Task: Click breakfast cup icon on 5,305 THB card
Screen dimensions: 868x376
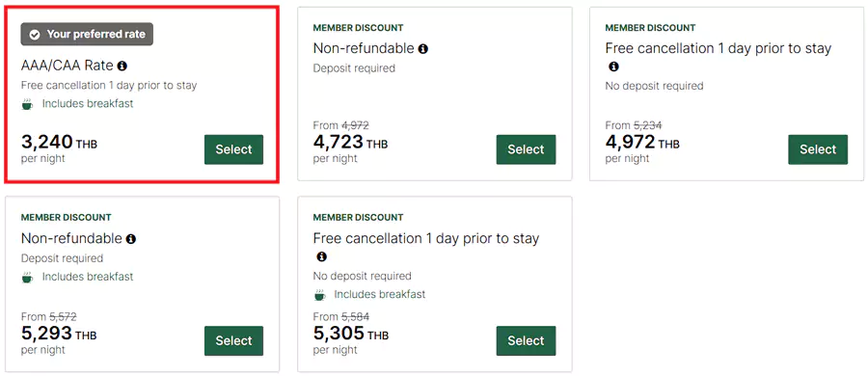Action: coord(319,295)
